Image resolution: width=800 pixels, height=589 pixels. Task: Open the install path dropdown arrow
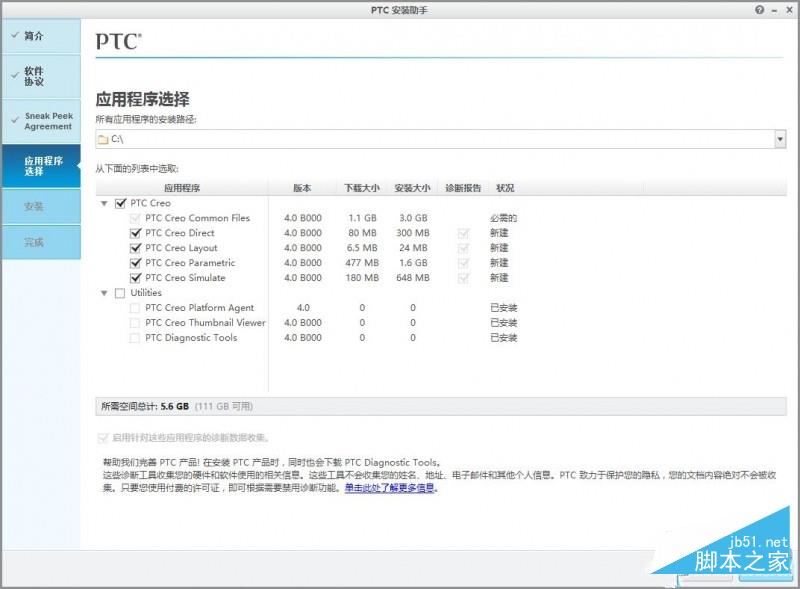pyautogui.click(x=780, y=139)
